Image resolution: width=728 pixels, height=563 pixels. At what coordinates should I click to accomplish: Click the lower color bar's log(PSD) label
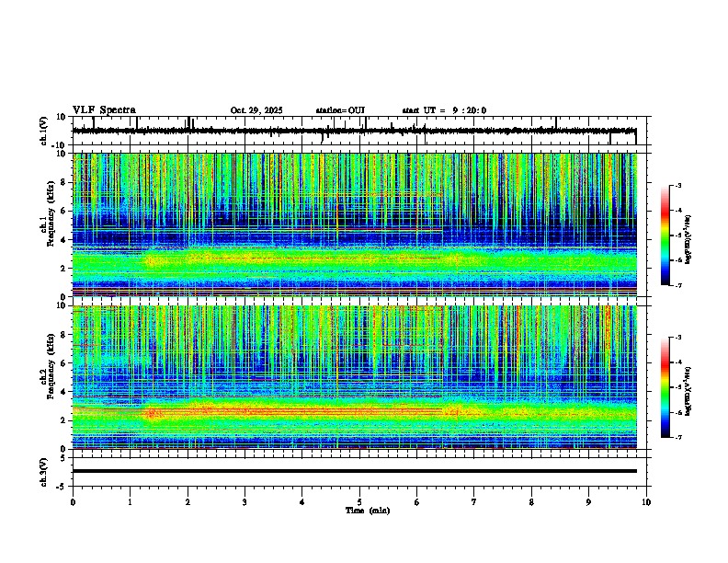[688, 391]
